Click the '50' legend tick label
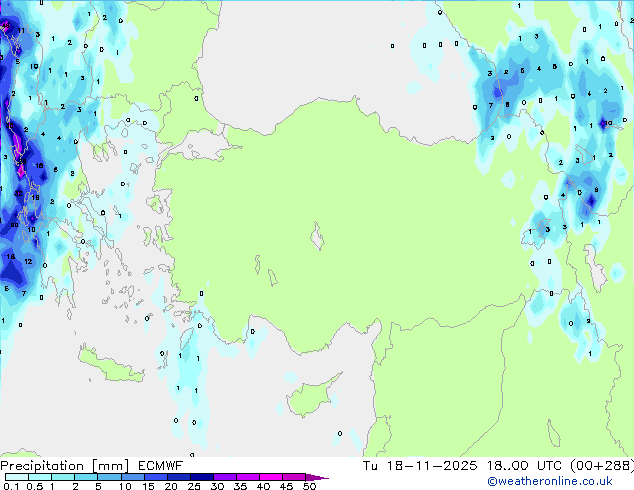 [x=309, y=486]
